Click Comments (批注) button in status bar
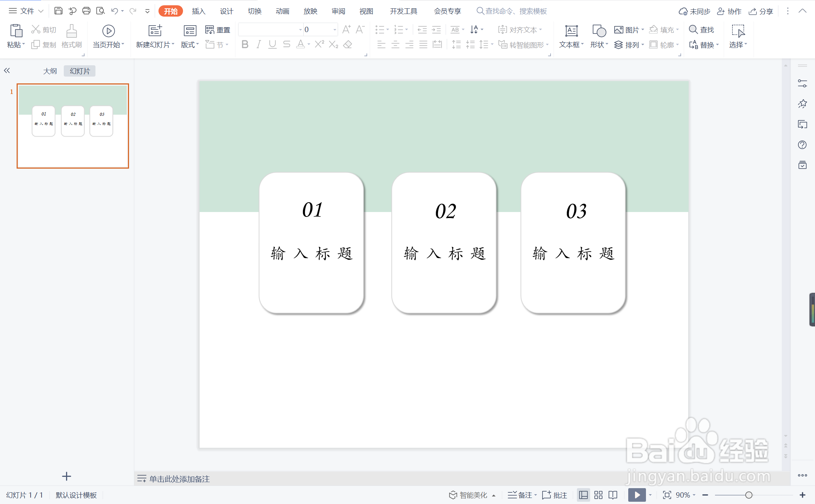This screenshot has width=815, height=504. [x=555, y=495]
